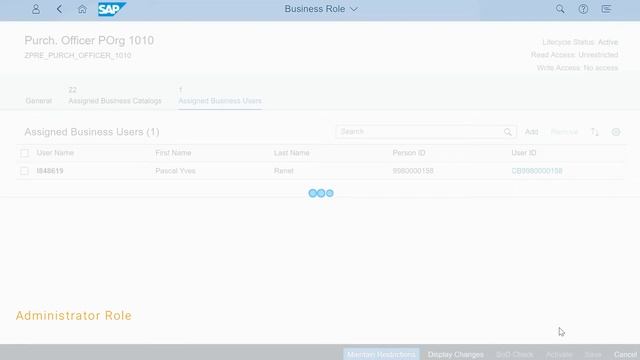640x360 pixels.
Task: Click the Add button
Action: [x=531, y=132]
